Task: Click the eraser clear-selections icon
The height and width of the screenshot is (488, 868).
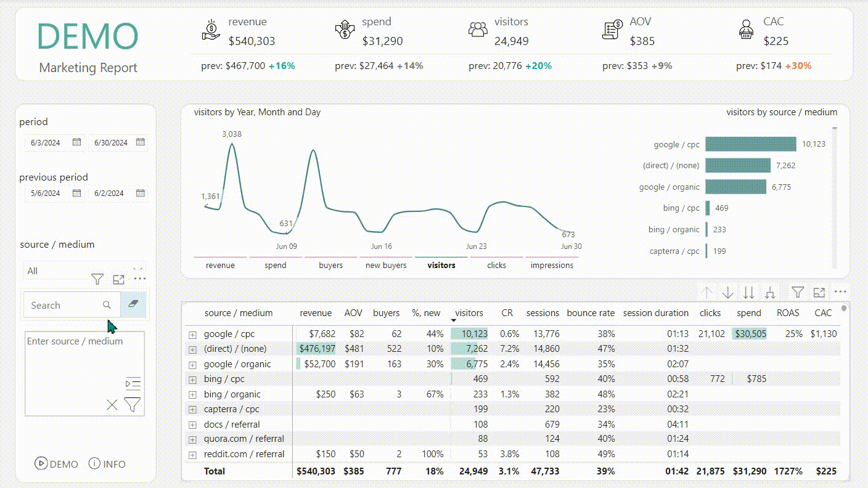Action: click(133, 305)
